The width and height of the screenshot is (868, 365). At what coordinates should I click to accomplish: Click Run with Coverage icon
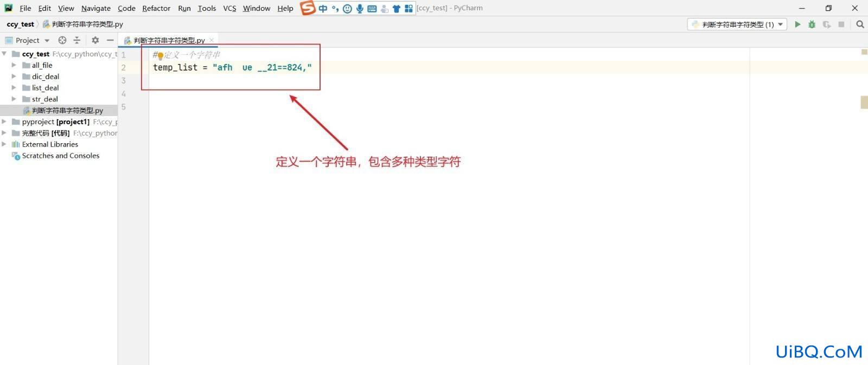coord(827,24)
